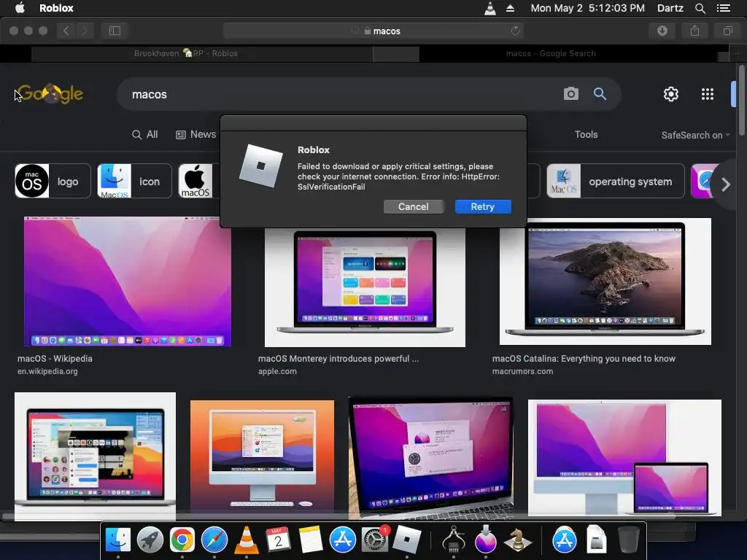
Task: Open the macOS Monterey apple.com image
Action: 365,287
